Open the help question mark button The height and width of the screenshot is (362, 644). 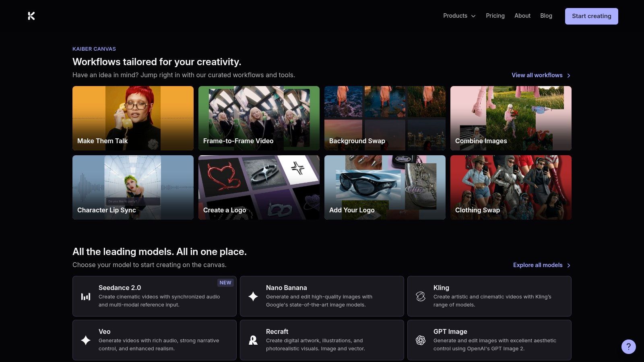click(x=628, y=347)
